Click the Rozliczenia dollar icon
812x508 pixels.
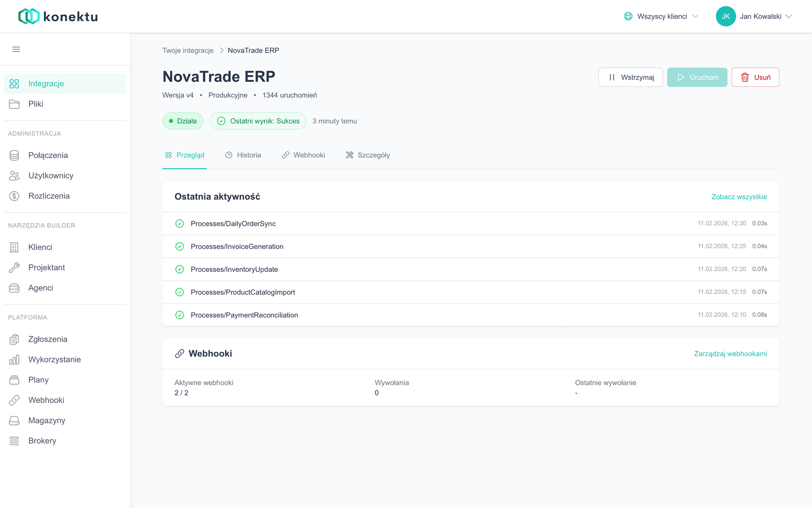(x=14, y=196)
